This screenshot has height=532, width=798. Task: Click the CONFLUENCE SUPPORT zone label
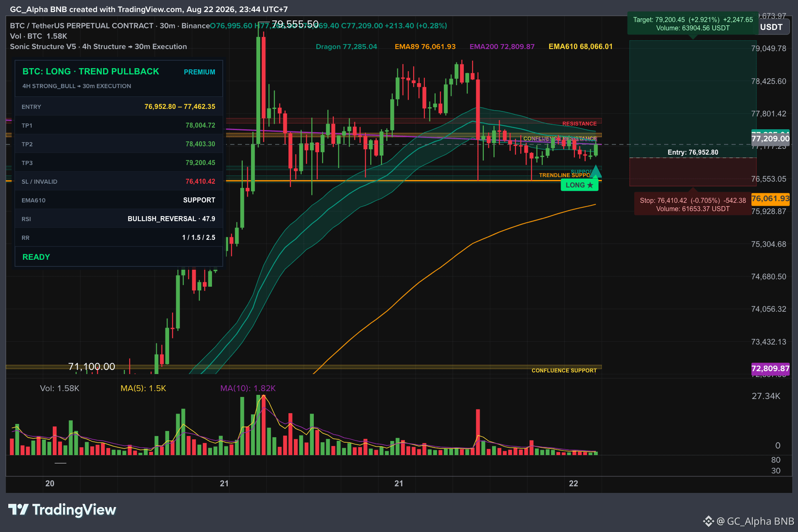coord(564,371)
